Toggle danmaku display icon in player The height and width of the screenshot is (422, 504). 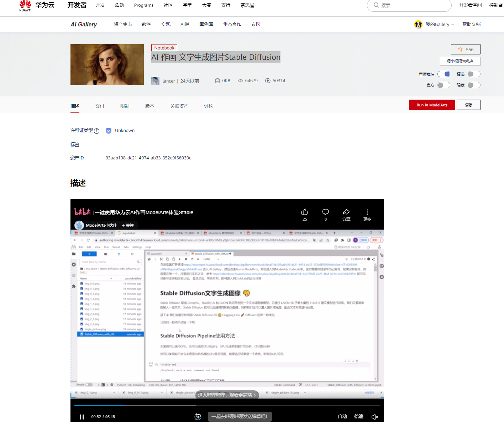point(198,417)
